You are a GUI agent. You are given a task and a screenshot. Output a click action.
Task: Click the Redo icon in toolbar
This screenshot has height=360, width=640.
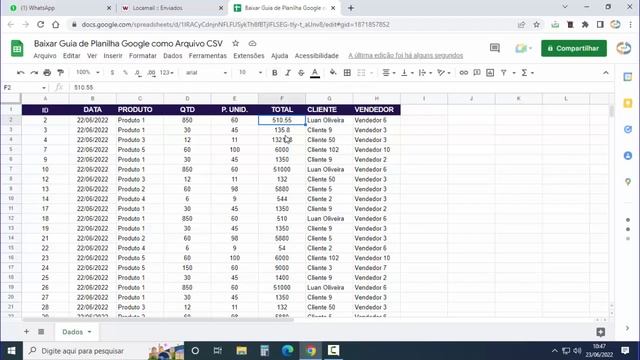(x=34, y=73)
